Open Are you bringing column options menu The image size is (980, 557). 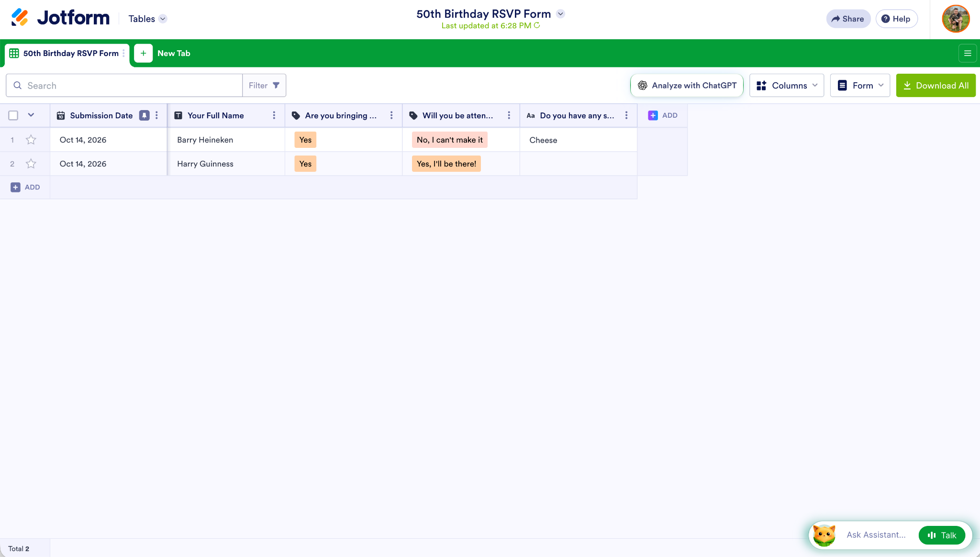point(391,115)
